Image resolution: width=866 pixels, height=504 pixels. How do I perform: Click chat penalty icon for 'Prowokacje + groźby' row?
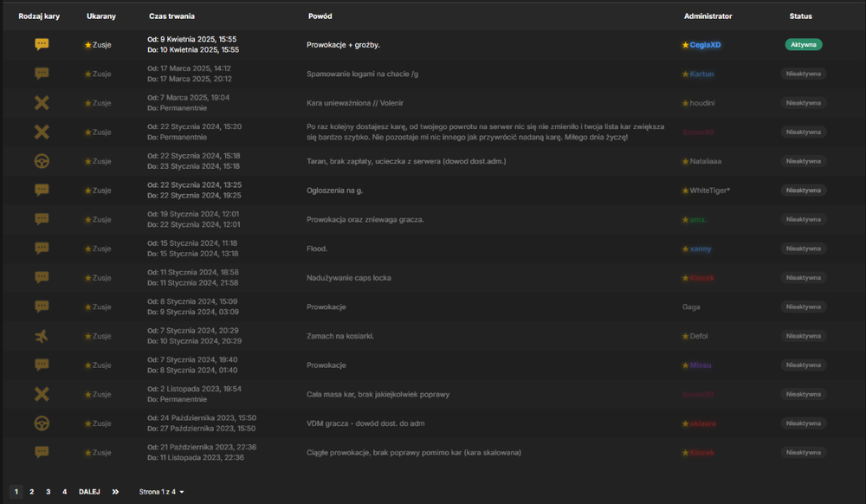click(x=42, y=44)
